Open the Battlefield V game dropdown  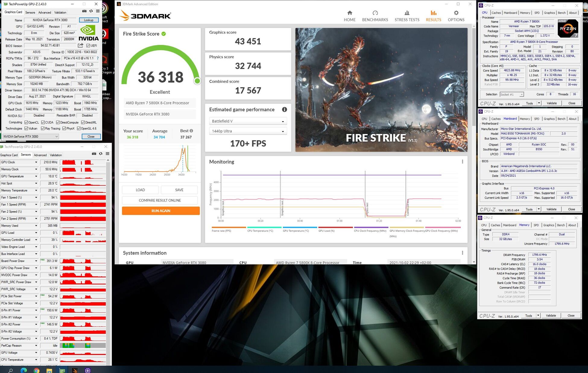tap(248, 121)
